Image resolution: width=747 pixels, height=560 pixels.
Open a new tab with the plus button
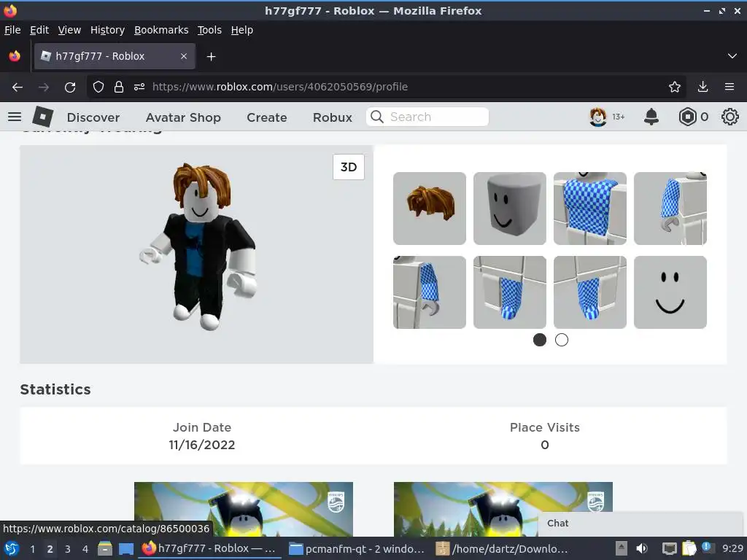211,57
